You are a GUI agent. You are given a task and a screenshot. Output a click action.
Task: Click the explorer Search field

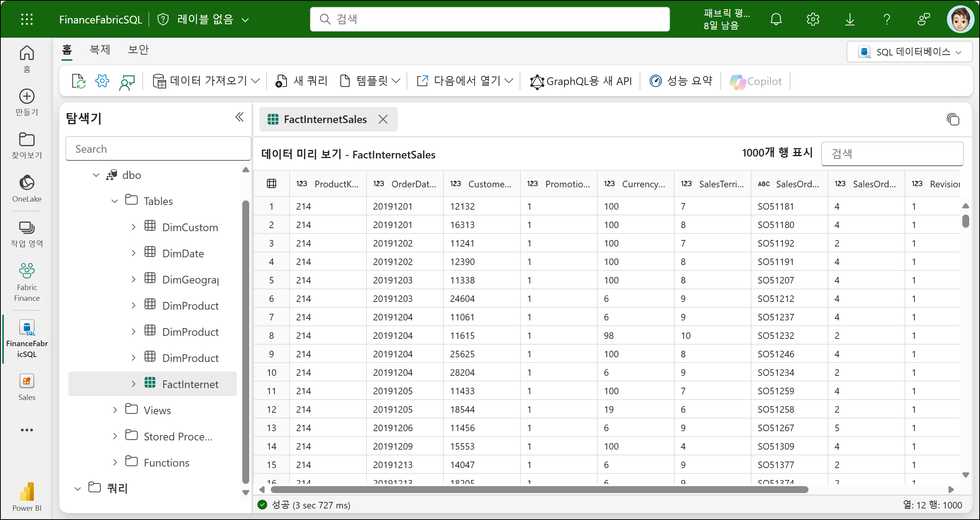click(158, 149)
